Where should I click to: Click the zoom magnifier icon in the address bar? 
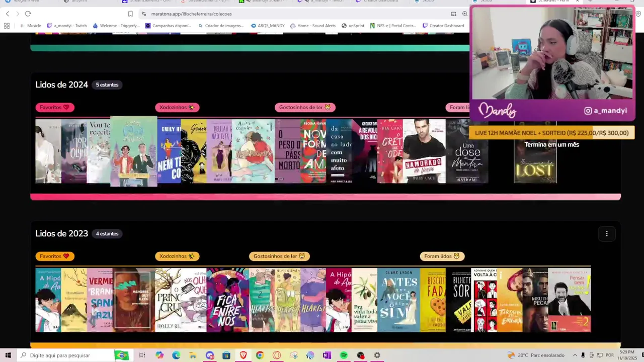[x=464, y=14]
